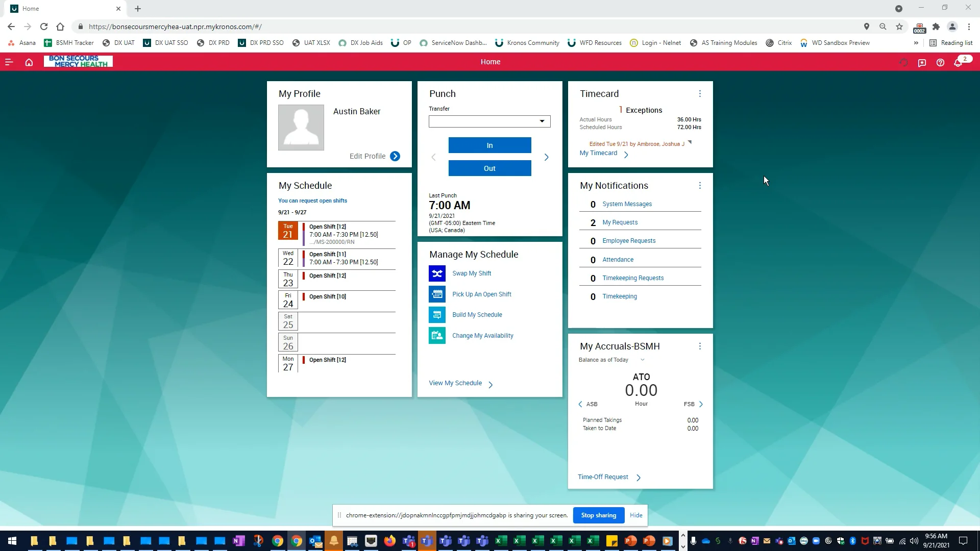Open the notifications bell icon
The image size is (980, 551).
(x=958, y=62)
